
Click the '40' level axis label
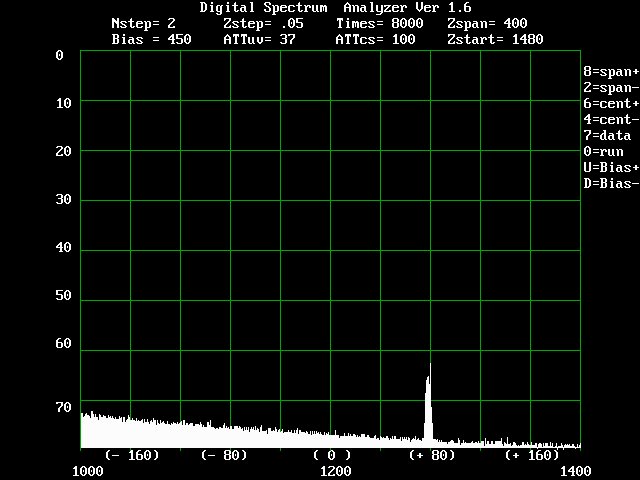click(63, 247)
